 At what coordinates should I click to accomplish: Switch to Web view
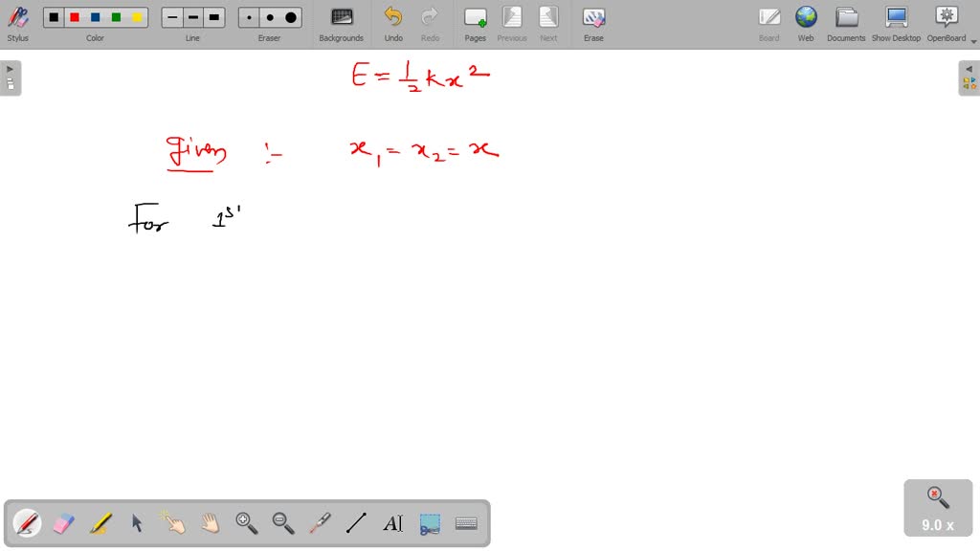point(806,23)
